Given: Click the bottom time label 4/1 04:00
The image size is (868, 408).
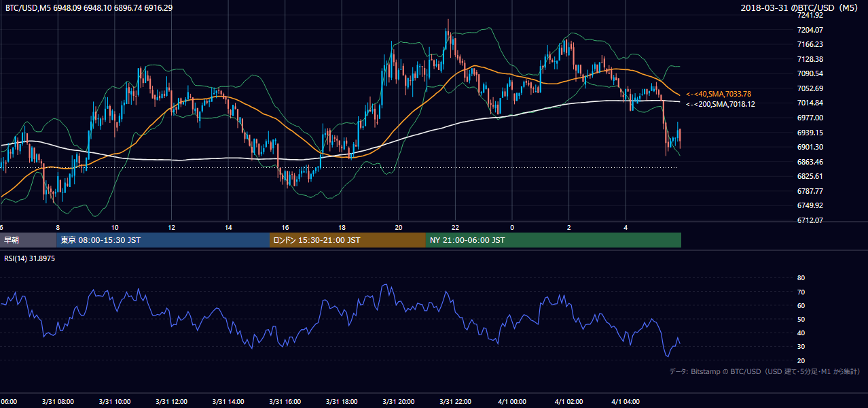Looking at the screenshot, I should tap(626, 402).
